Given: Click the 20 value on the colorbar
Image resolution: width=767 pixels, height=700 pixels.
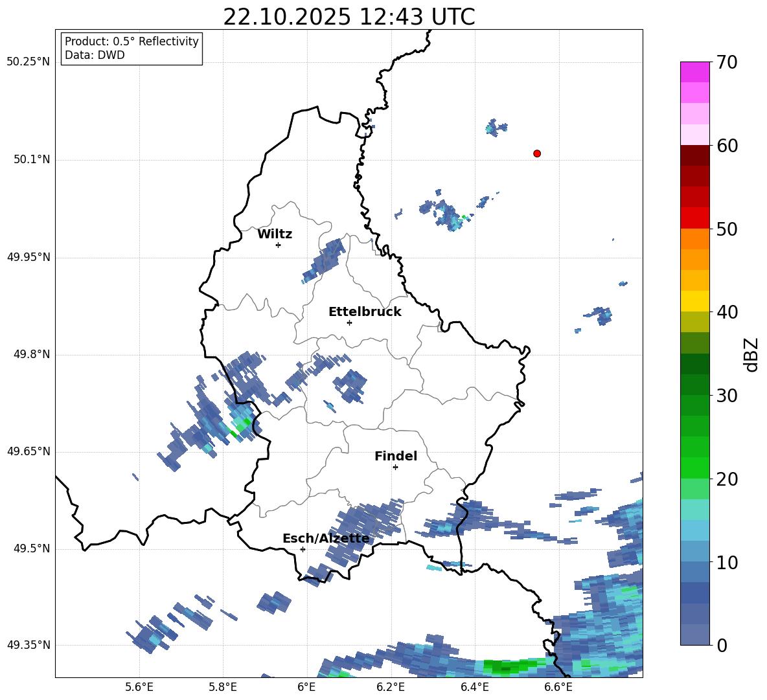Looking at the screenshot, I should tap(727, 479).
